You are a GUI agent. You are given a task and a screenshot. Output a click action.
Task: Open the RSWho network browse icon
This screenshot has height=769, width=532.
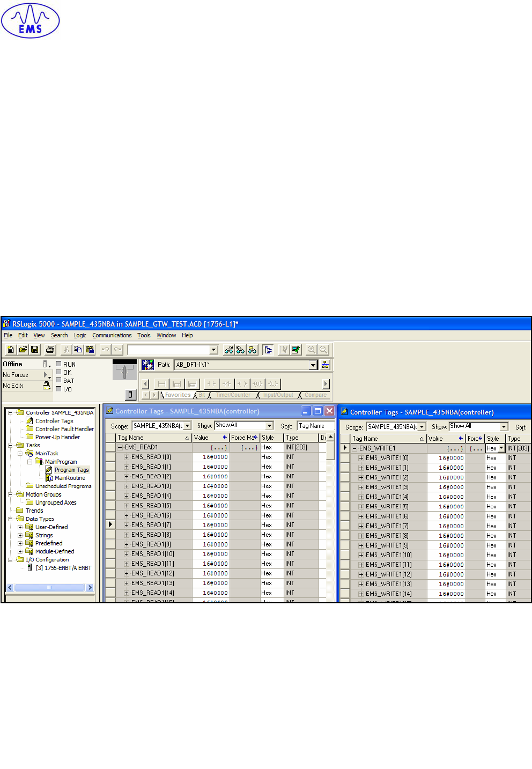point(325,365)
